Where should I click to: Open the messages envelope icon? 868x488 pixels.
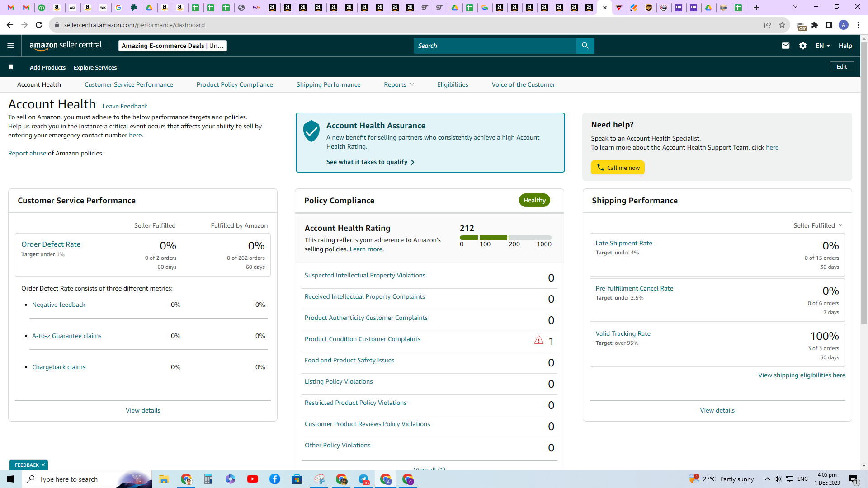[x=786, y=46]
